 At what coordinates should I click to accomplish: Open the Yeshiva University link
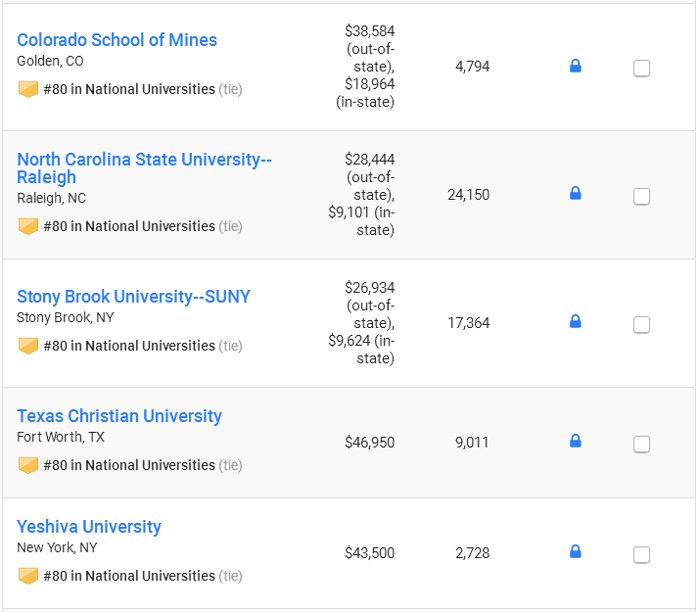click(x=89, y=527)
